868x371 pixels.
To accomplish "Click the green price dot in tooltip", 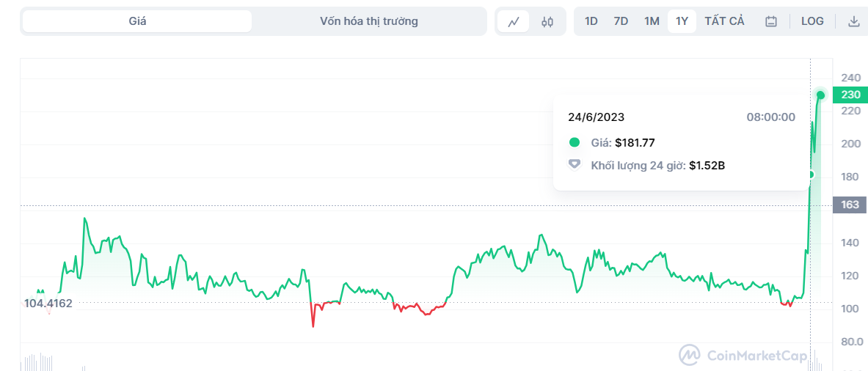I will (x=575, y=142).
